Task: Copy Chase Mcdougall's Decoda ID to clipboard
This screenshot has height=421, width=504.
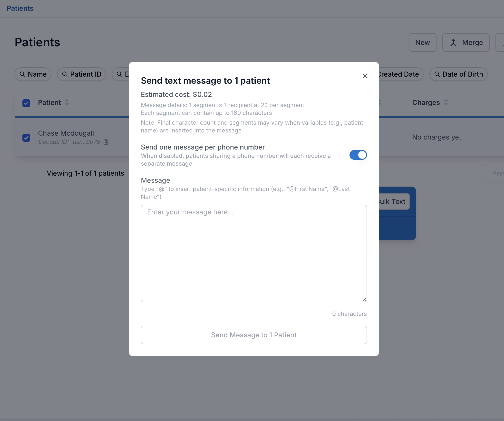Action: click(106, 142)
